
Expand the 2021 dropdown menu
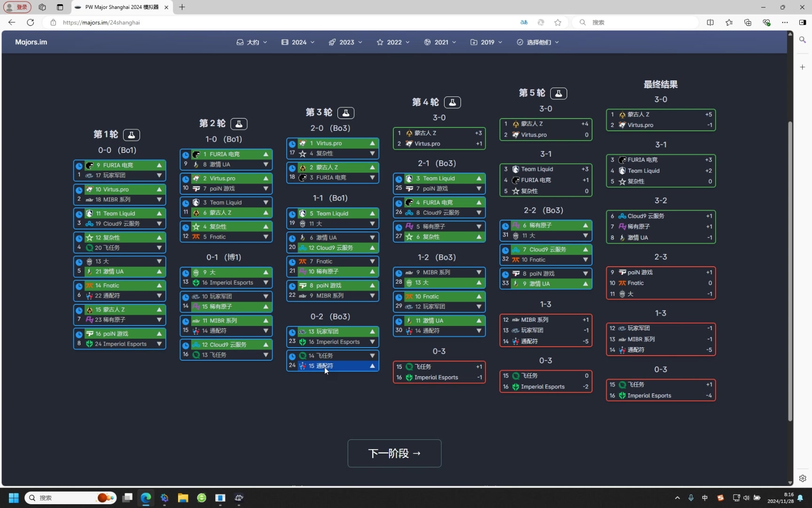pos(440,42)
